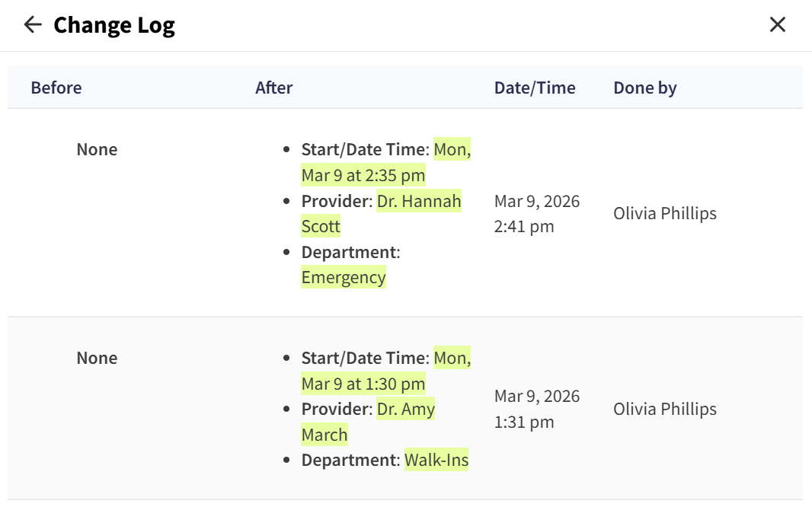Click the back arrow icon
This screenshot has height=510, width=812.
(x=32, y=25)
